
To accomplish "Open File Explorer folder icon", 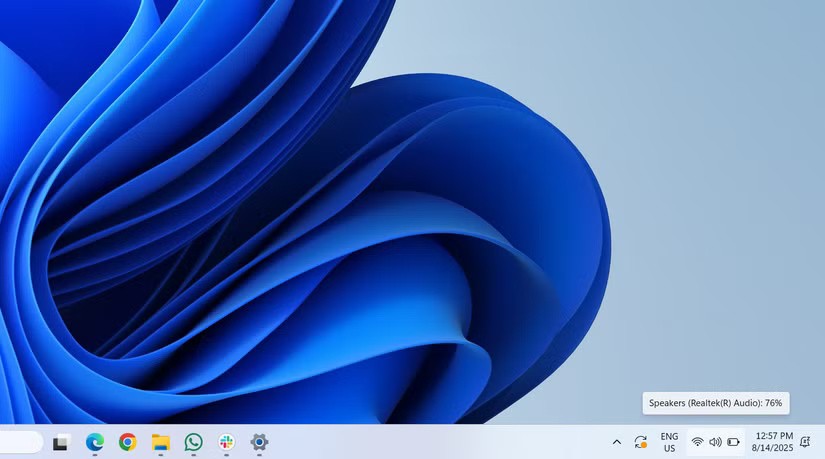I will 160,442.
